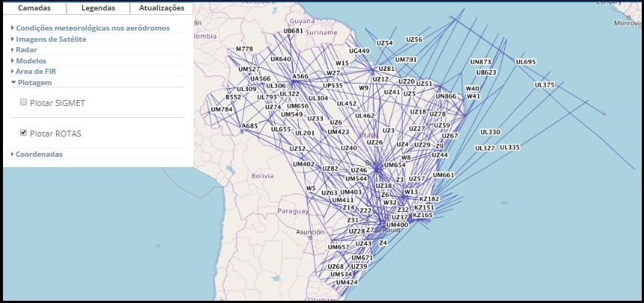Screen dimensions: 644x303
Task: Click the A566 route label
Action: tap(300, 76)
